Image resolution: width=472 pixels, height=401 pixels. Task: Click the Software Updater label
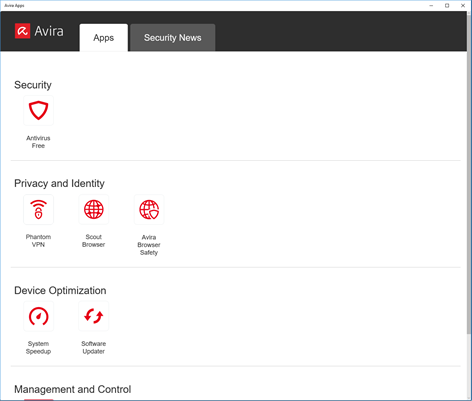94,347
